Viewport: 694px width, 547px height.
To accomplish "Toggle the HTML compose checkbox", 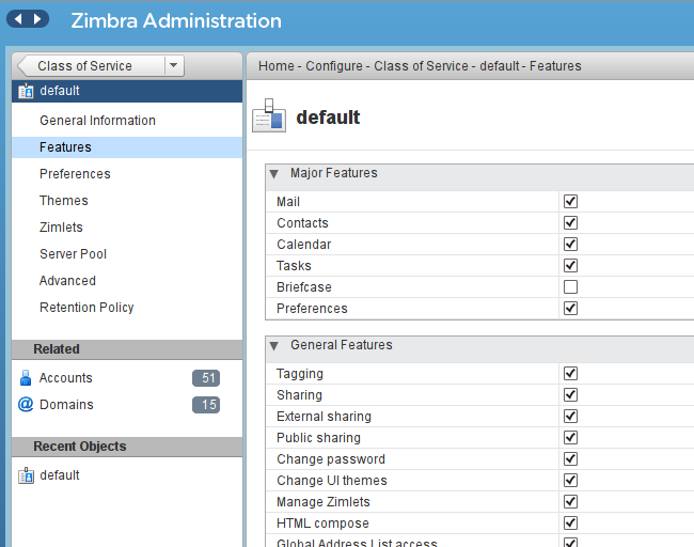I will (571, 523).
